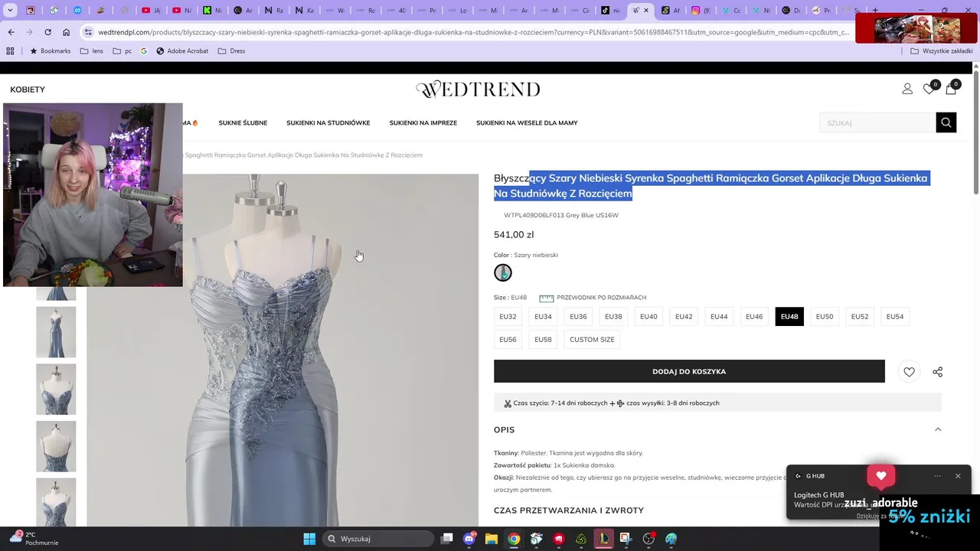Open the lens bookmarks folder
The width and height of the screenshot is (980, 551).
click(x=92, y=51)
